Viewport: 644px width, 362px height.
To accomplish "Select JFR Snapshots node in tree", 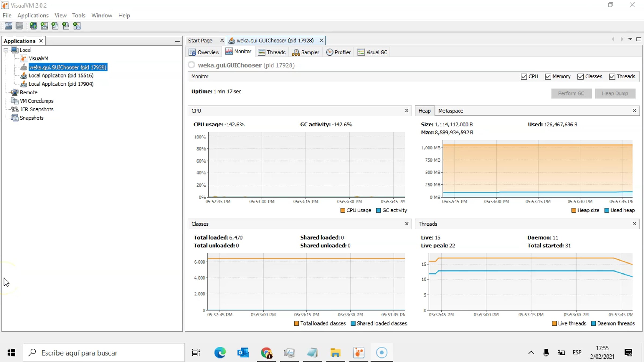I will point(36,109).
